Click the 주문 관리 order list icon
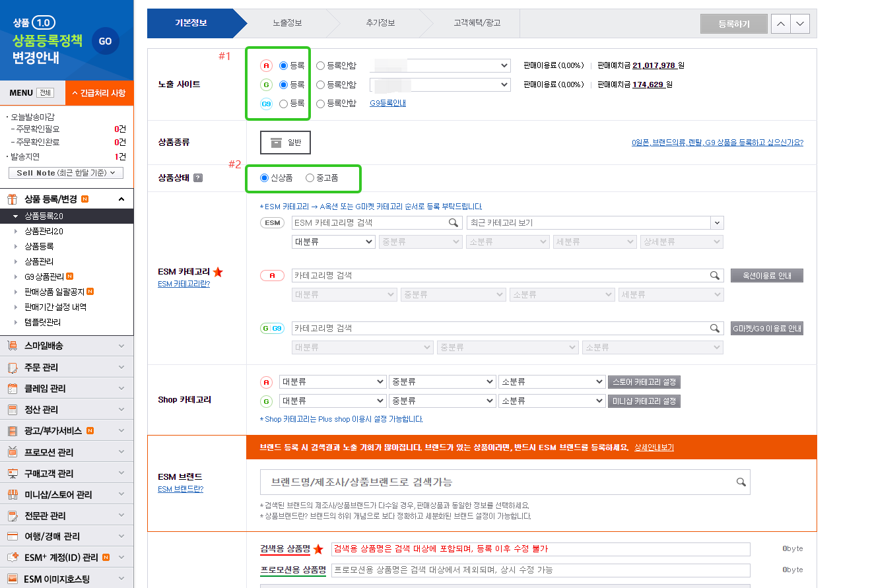872x588 pixels. tap(11, 366)
